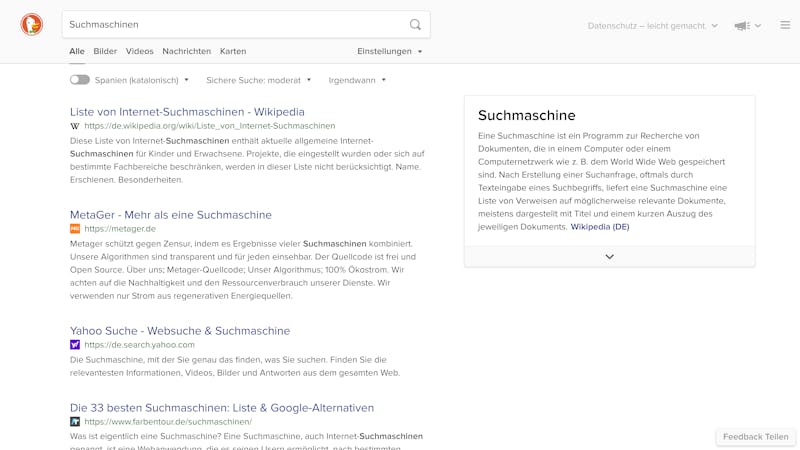Click the Wikipedia (DE) source link
The width and height of the screenshot is (800, 450).
coord(599,227)
